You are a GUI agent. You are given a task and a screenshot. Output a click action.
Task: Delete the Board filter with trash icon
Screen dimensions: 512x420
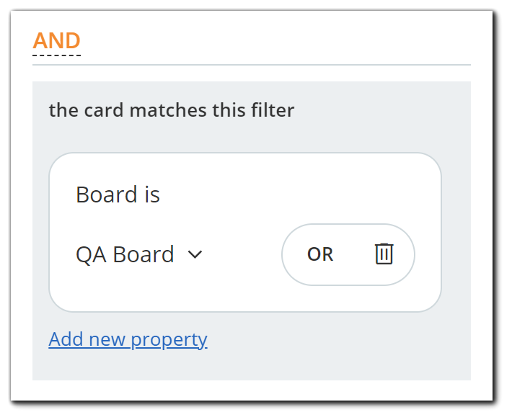point(384,254)
